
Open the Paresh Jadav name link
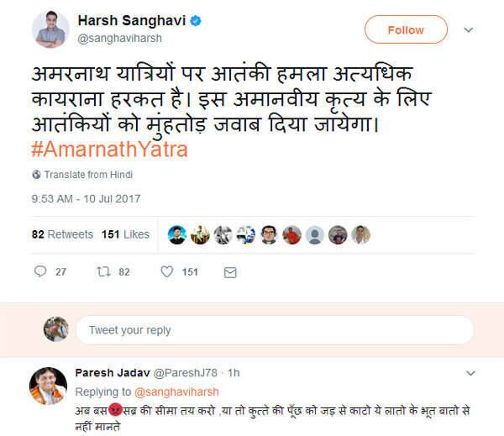coord(113,373)
